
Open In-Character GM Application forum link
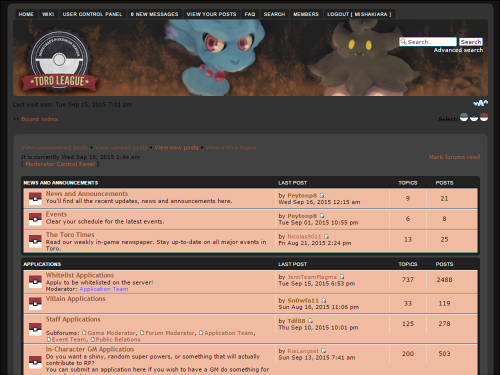click(90, 349)
